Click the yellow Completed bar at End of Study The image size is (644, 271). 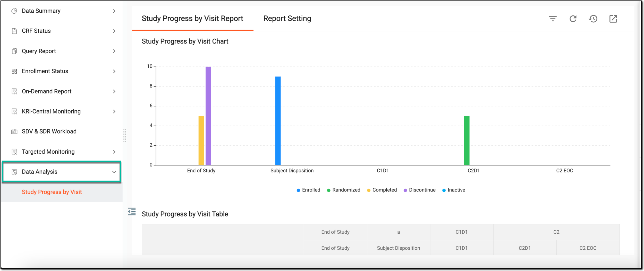(x=201, y=141)
